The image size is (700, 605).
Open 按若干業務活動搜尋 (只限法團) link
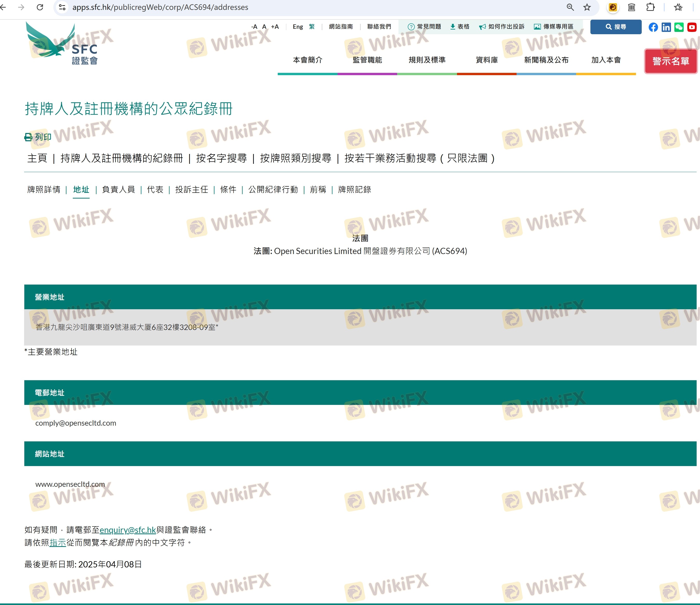420,158
